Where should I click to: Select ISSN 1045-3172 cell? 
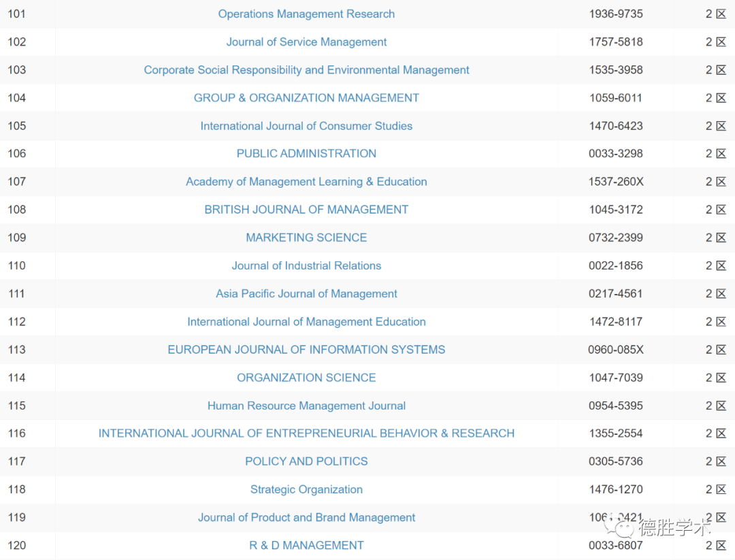tap(615, 210)
